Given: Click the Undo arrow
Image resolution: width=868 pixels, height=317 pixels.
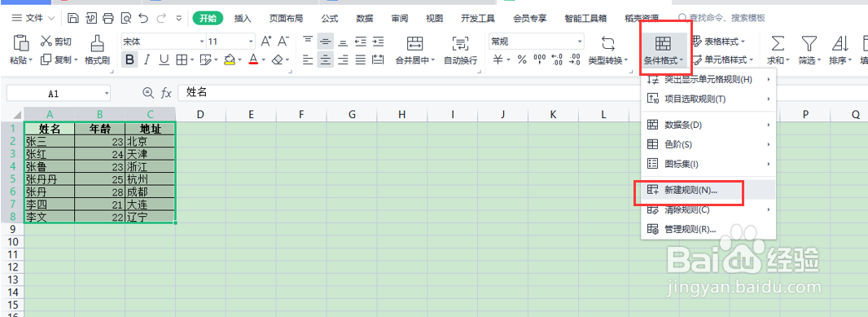Looking at the screenshot, I should coord(143,18).
